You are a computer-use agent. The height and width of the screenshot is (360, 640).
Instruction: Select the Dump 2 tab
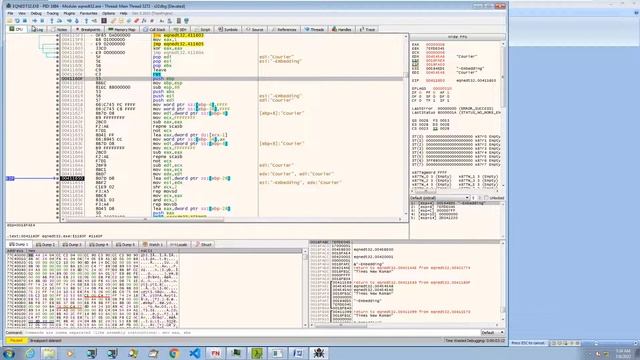[46, 244]
